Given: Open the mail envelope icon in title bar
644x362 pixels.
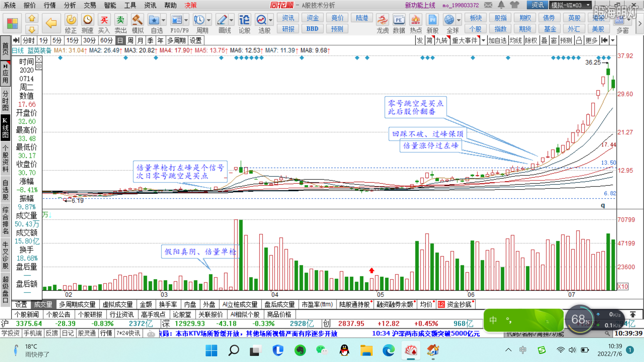Looking at the screenshot, I should [488, 5].
